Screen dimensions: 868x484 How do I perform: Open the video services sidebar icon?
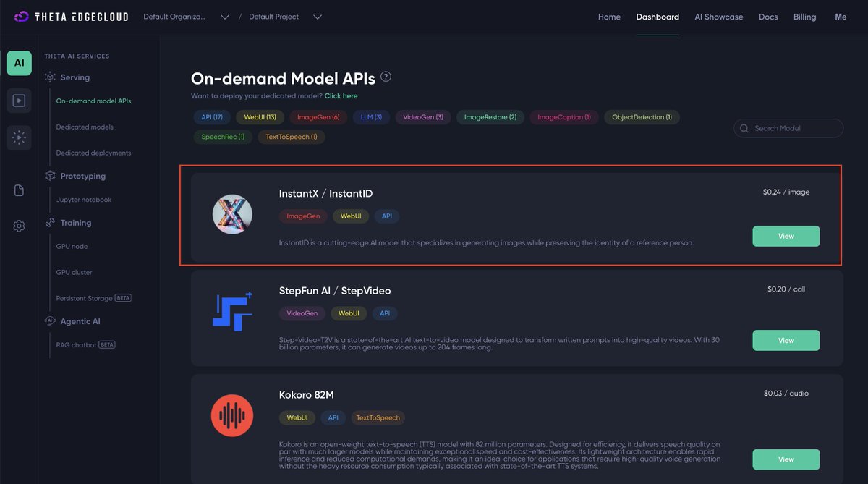point(19,101)
